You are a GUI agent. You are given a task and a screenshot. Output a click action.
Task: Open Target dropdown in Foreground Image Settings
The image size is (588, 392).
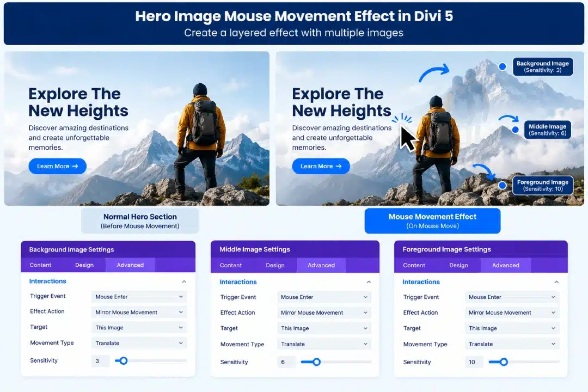512,328
